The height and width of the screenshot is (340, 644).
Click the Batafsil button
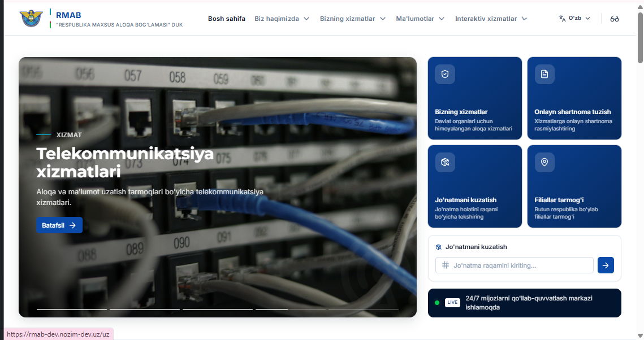pos(59,225)
